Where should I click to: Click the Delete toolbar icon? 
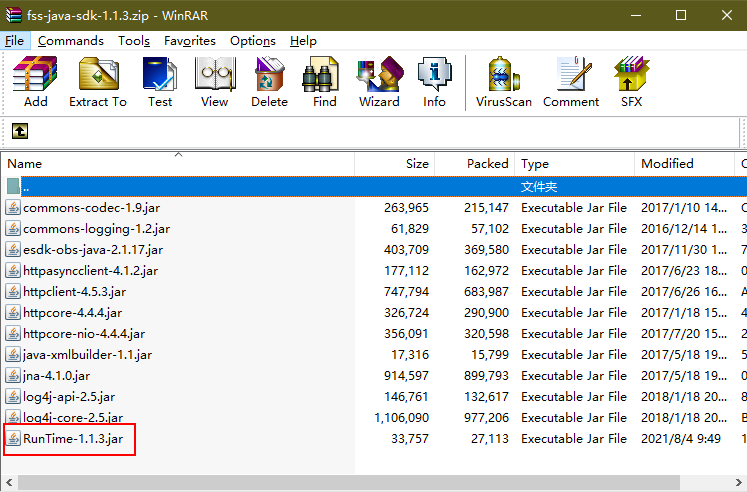point(269,81)
